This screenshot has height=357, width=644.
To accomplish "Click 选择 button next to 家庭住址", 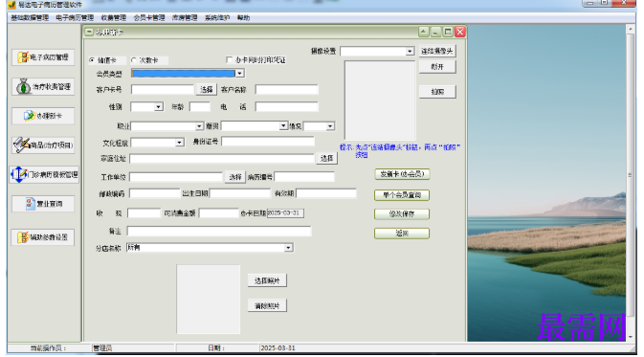I will pyautogui.click(x=326, y=159).
